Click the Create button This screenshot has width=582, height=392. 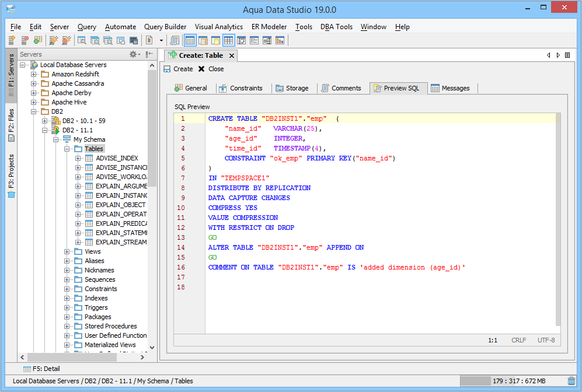(x=178, y=69)
